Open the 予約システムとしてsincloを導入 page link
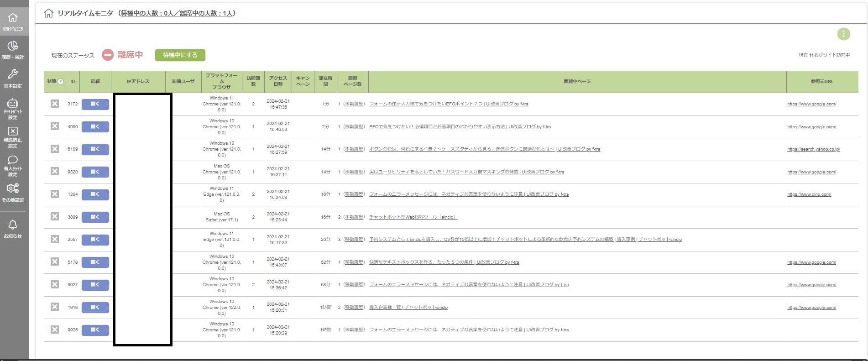The image size is (868, 361). pos(525,240)
